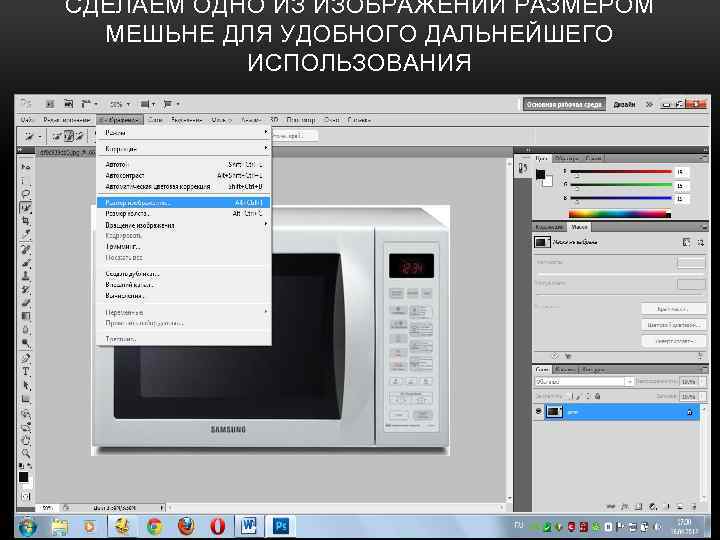The image size is (720, 540).
Task: Select the Lasso tool
Action: click(26, 194)
